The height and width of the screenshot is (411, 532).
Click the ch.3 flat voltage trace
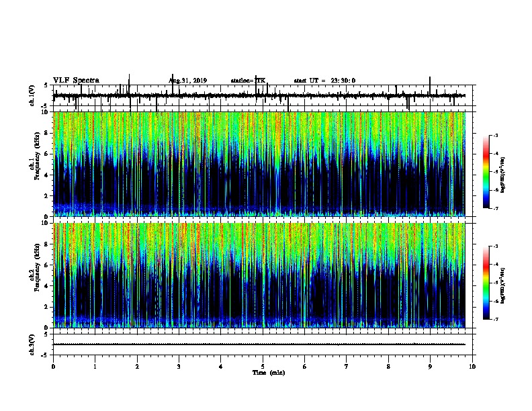coord(259,345)
